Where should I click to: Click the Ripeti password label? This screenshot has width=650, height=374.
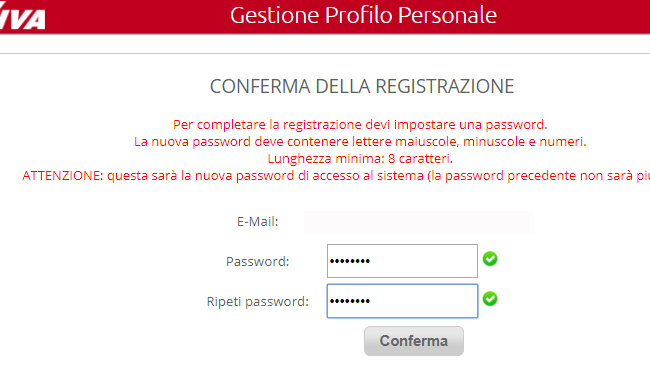pyautogui.click(x=257, y=301)
